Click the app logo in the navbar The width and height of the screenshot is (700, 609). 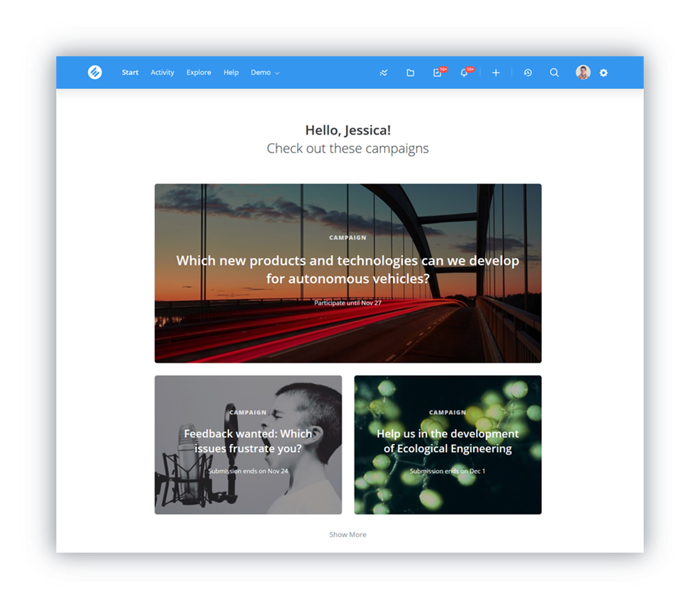click(x=95, y=72)
